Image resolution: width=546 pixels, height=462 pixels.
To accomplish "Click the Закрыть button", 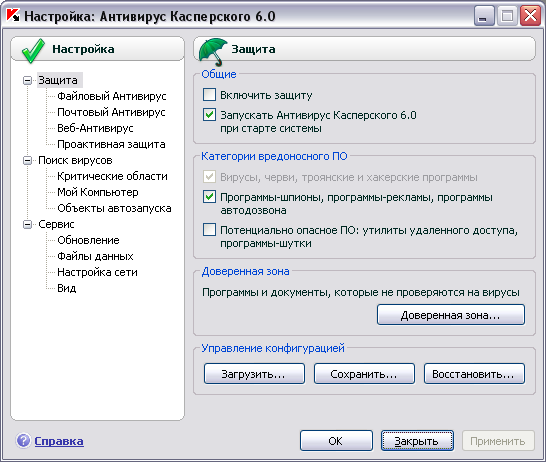I will click(417, 441).
